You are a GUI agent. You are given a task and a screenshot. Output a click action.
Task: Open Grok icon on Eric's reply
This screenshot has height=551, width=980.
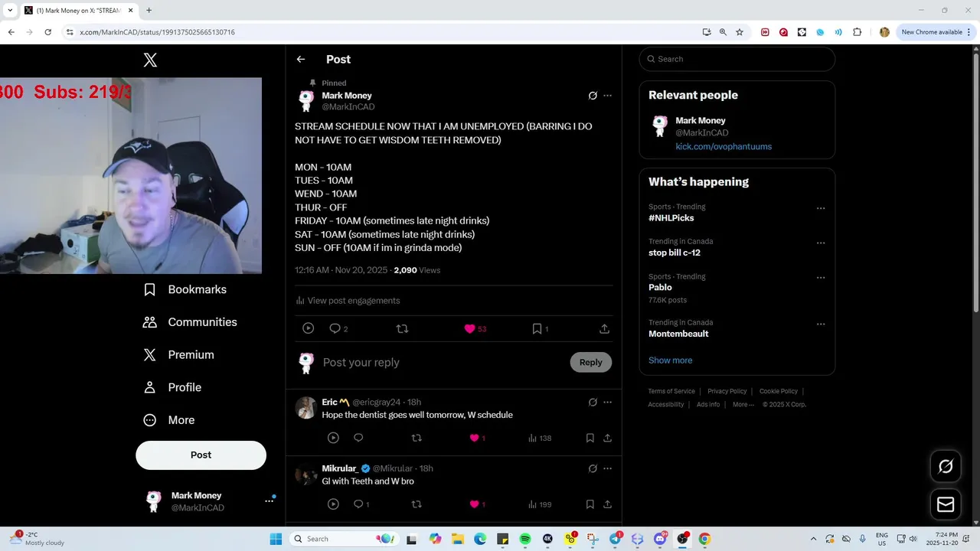[593, 402]
